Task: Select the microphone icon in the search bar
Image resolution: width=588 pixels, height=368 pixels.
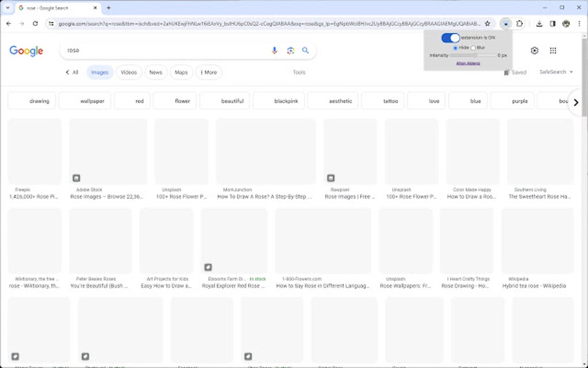Action: (274, 51)
